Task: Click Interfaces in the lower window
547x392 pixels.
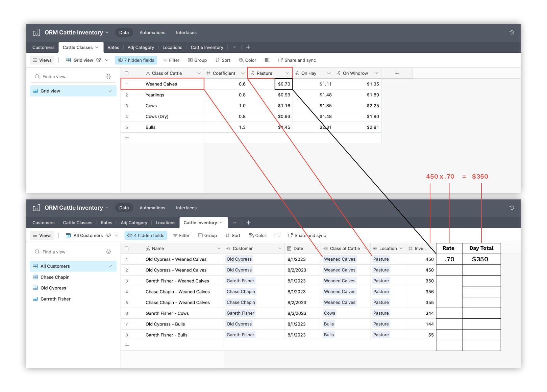Action: point(186,208)
